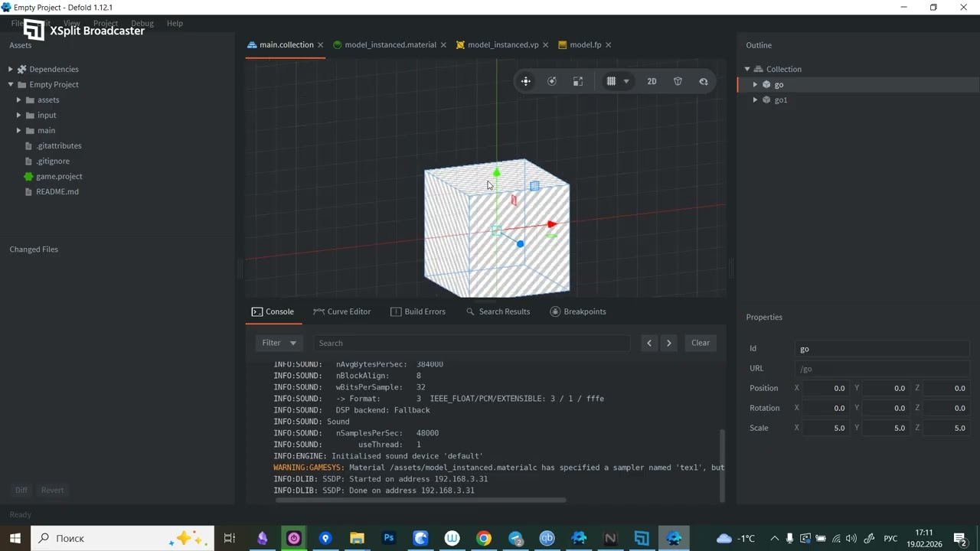Open the Console tab
Viewport: 980px width, 551px height.
[273, 311]
